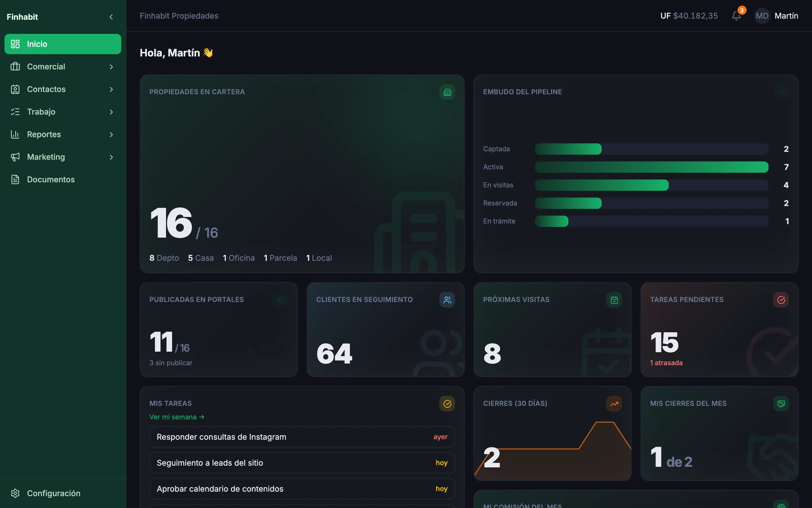Open Configuración settings

pos(63,493)
